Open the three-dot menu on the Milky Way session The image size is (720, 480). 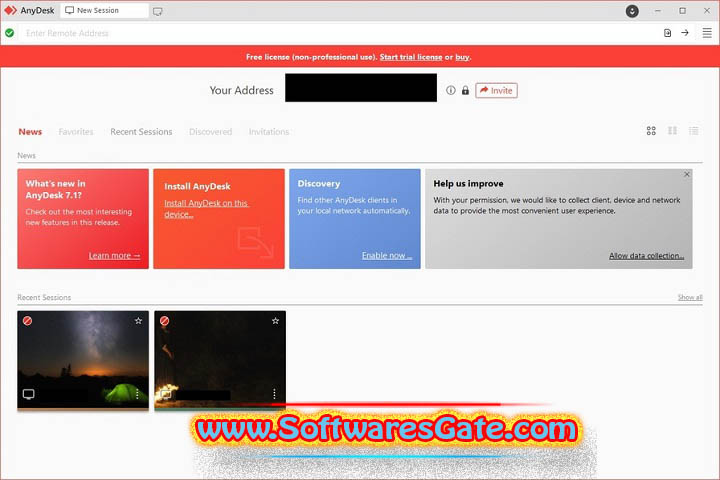pyautogui.click(x=137, y=394)
